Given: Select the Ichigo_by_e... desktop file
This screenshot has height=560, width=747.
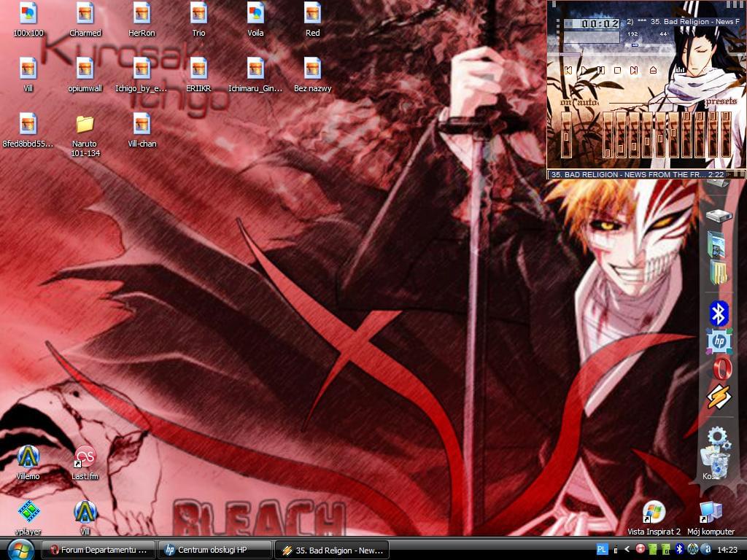Looking at the screenshot, I should point(142,75).
